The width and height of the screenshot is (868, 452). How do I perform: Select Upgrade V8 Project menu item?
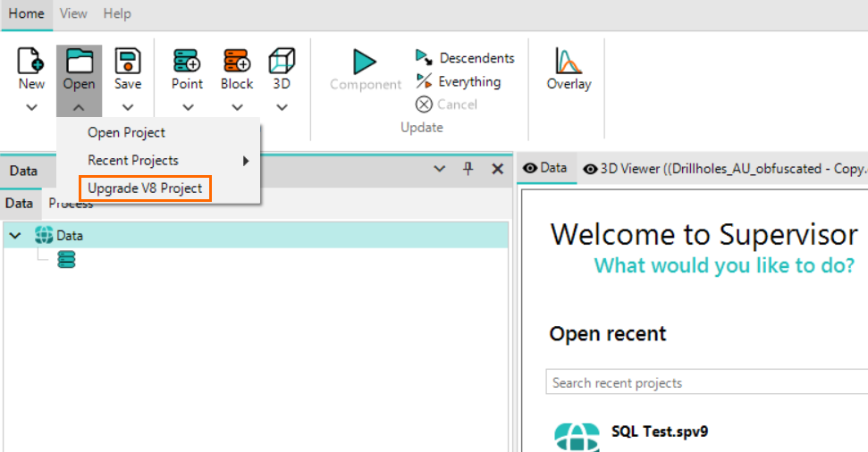click(145, 188)
